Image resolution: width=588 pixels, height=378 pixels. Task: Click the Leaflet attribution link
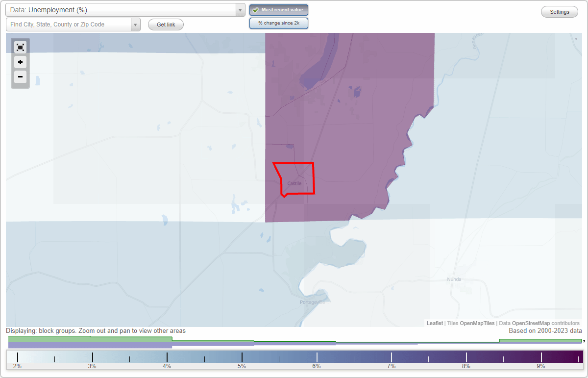434,323
